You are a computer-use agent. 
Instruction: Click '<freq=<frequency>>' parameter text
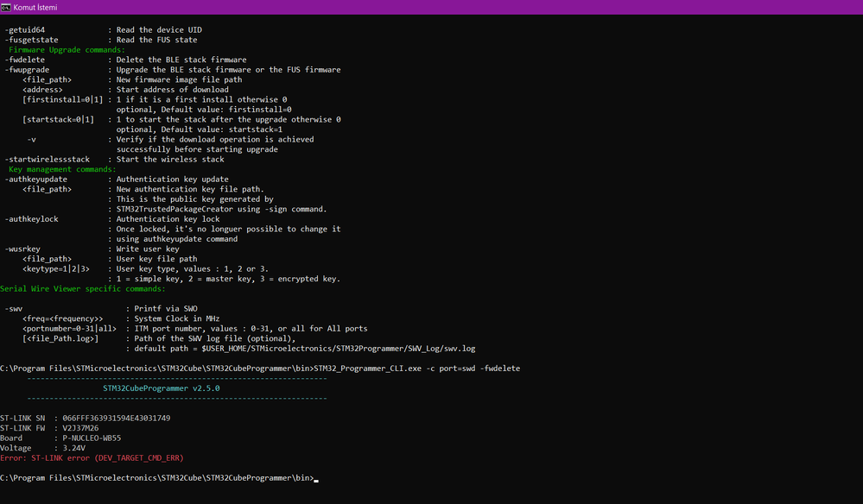pos(63,318)
